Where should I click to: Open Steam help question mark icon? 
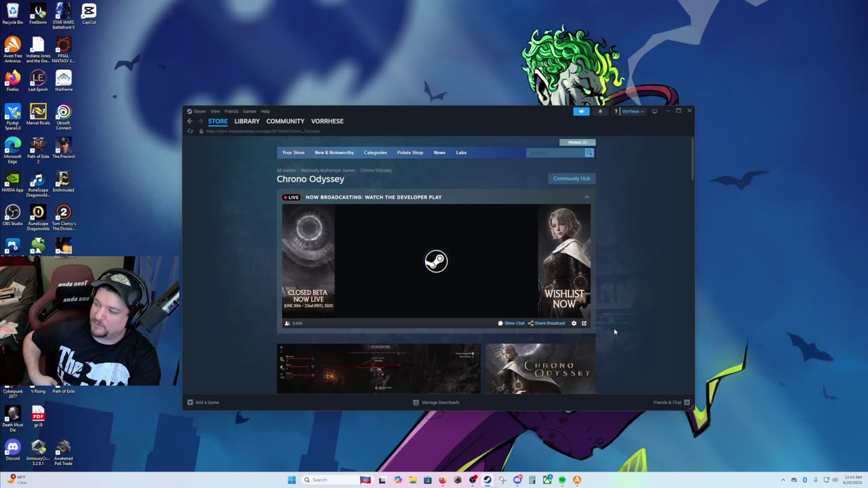click(616, 111)
